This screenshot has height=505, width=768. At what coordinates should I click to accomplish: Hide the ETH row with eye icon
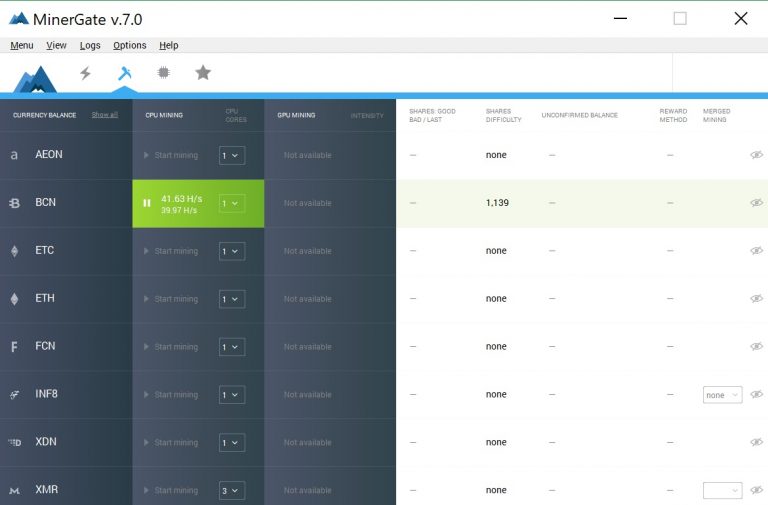(756, 298)
